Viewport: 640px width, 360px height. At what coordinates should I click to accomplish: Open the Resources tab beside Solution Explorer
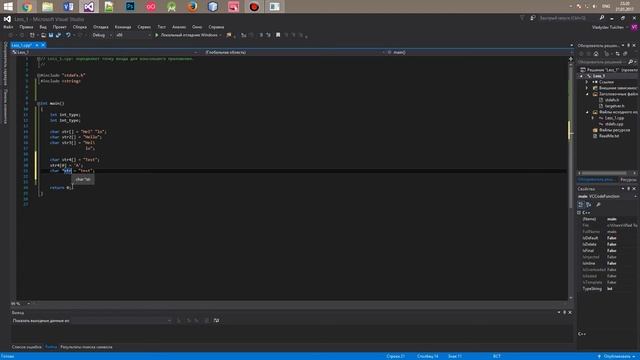point(628,180)
